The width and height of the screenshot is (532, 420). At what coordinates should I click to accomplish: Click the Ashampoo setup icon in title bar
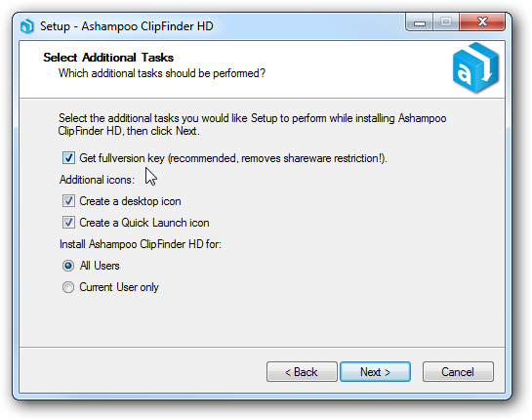point(26,26)
